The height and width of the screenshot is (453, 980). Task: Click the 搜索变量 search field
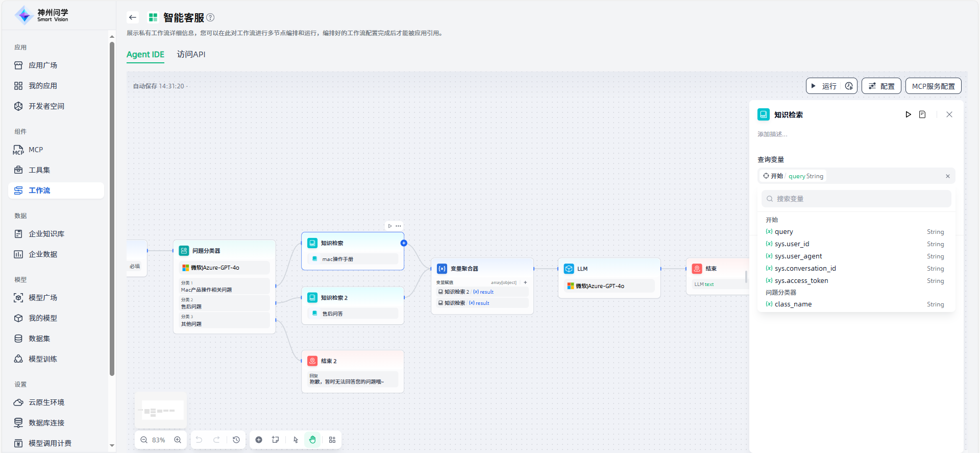coord(857,199)
